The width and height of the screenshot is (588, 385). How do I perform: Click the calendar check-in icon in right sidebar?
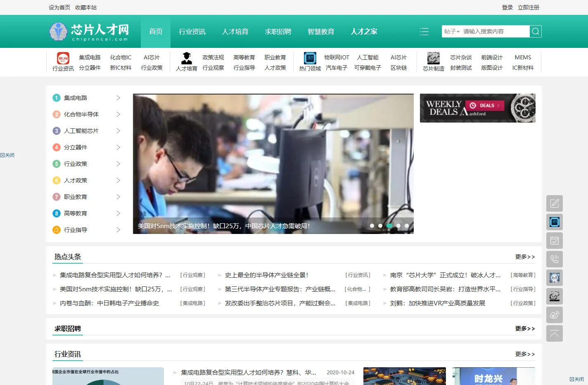pyautogui.click(x=555, y=241)
